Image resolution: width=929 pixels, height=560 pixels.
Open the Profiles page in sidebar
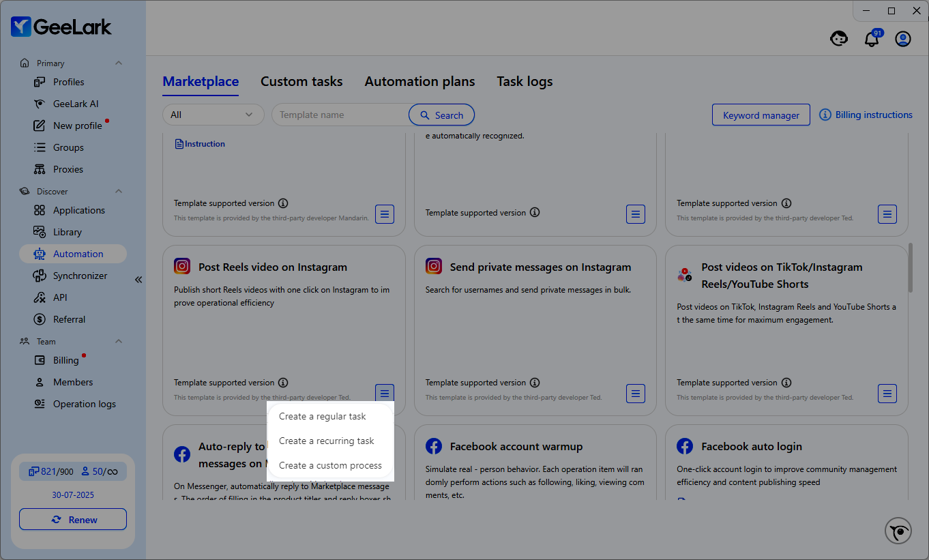pyautogui.click(x=68, y=82)
